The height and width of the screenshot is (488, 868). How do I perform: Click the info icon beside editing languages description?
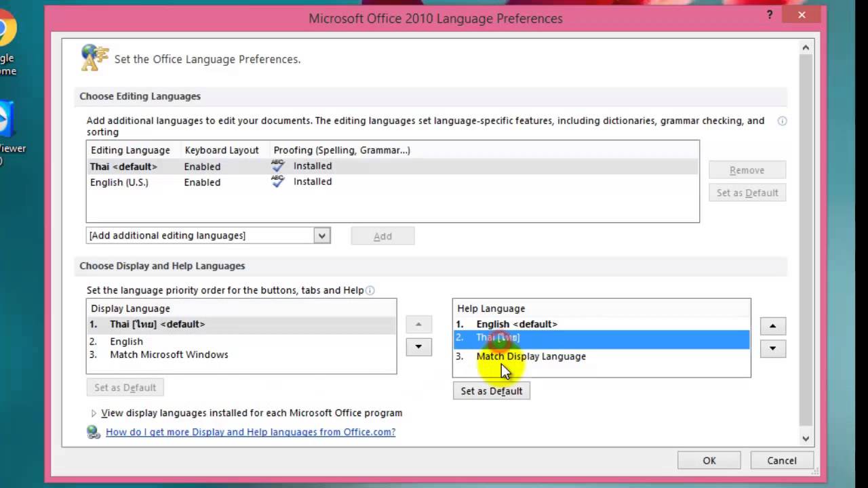point(782,121)
